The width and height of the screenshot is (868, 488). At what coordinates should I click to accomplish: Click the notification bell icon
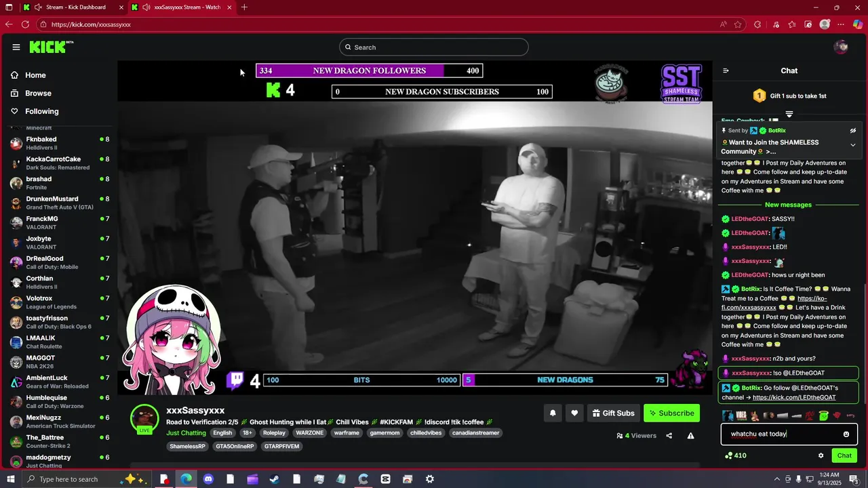click(553, 413)
